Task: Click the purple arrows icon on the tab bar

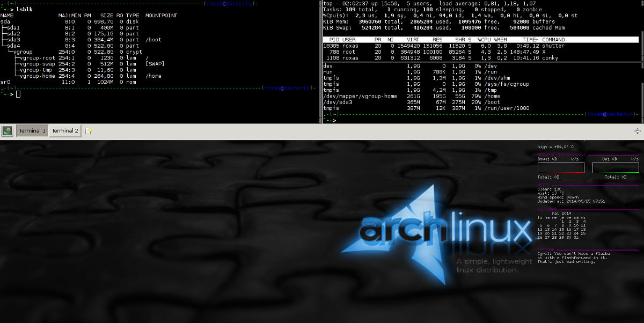Action: click(x=638, y=130)
